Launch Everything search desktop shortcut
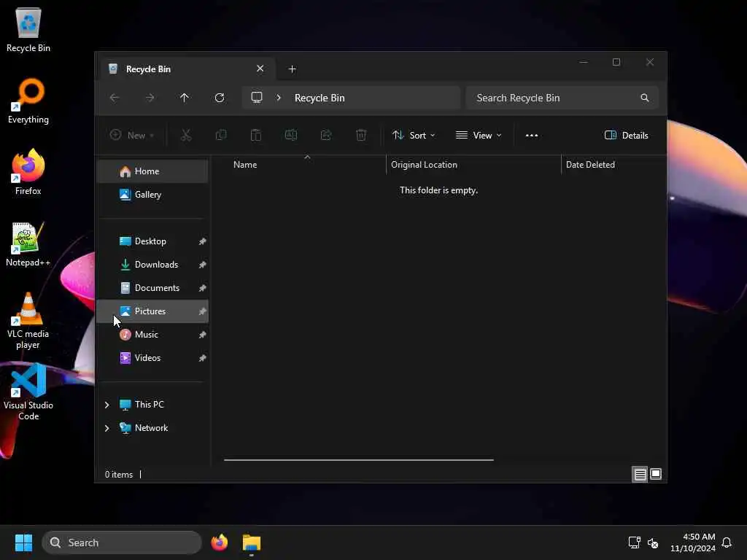Image resolution: width=747 pixels, height=560 pixels. tap(28, 101)
